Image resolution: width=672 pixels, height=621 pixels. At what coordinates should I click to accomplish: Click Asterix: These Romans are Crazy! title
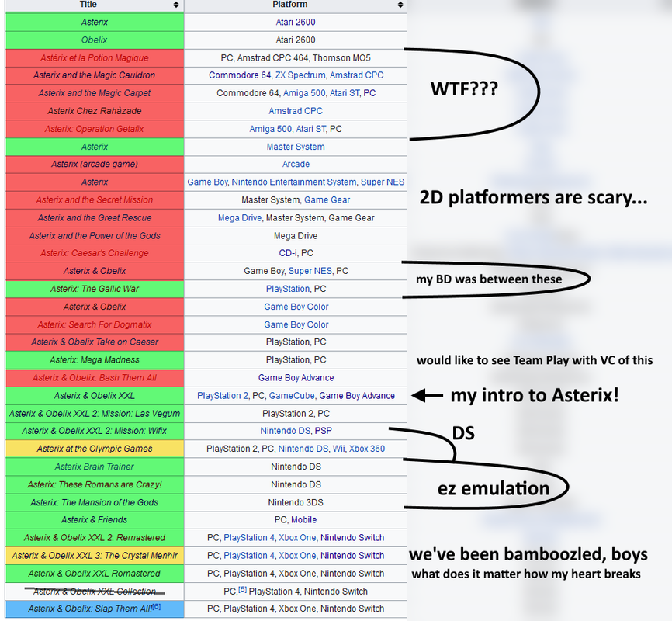95,484
